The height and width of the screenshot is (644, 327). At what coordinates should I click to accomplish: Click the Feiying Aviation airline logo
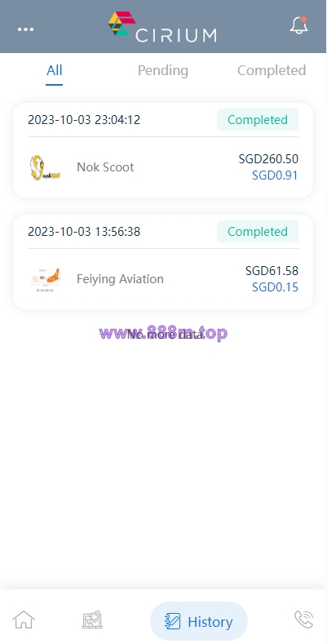(45, 279)
